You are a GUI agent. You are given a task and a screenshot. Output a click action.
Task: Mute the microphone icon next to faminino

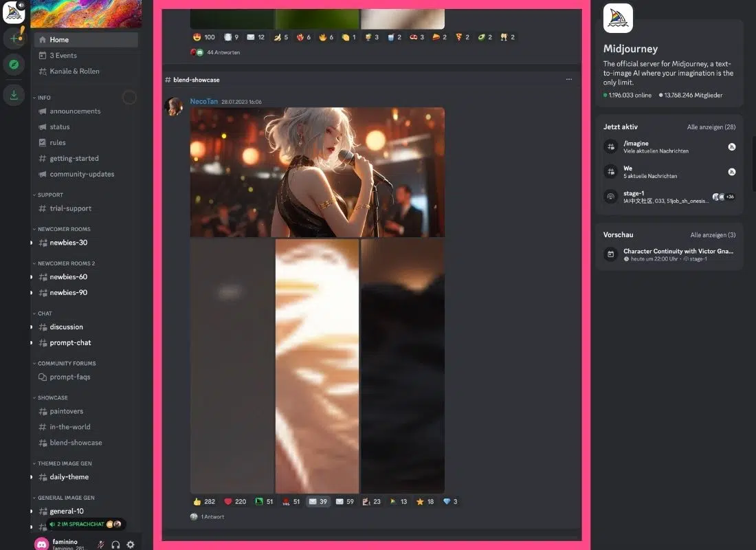pos(100,544)
